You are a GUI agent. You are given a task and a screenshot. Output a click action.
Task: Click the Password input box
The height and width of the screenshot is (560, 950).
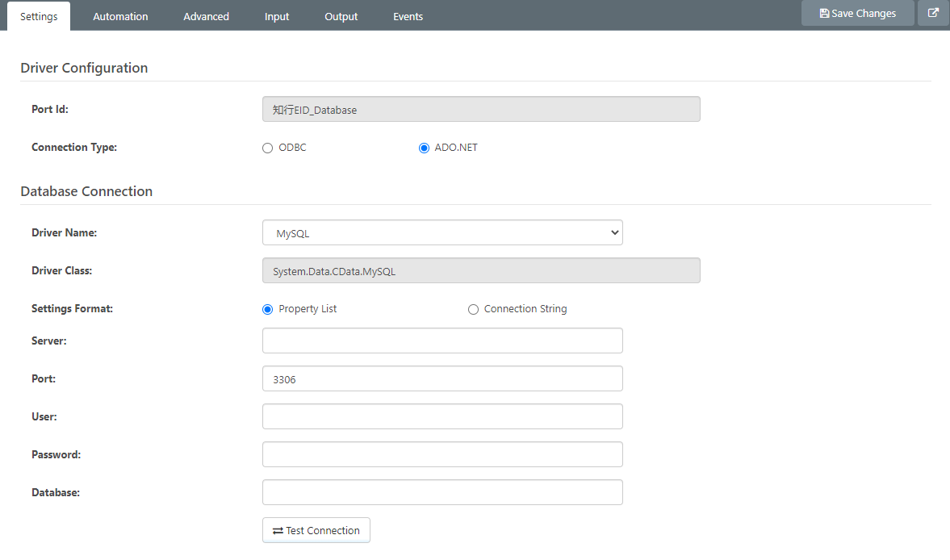point(442,454)
